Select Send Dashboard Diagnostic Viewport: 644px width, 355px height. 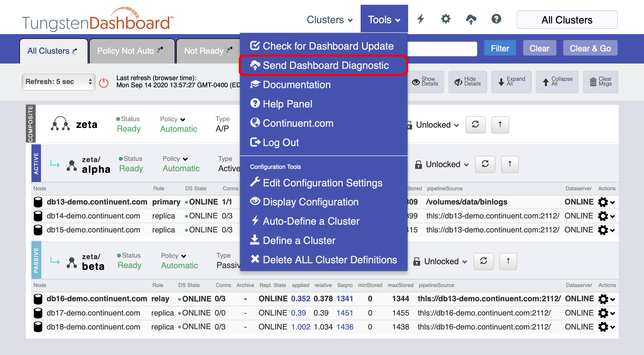(323, 65)
